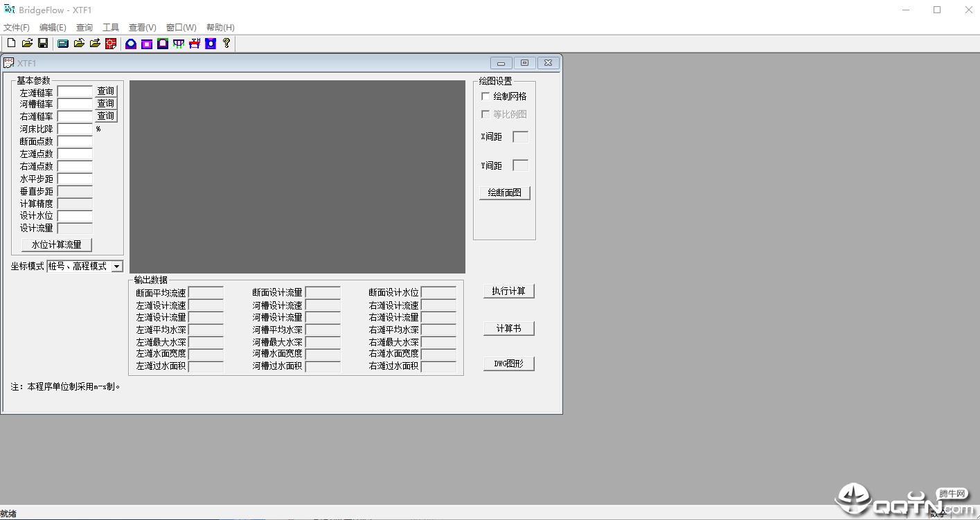Save using the floppy disk icon
980x520 pixels.
[43, 44]
